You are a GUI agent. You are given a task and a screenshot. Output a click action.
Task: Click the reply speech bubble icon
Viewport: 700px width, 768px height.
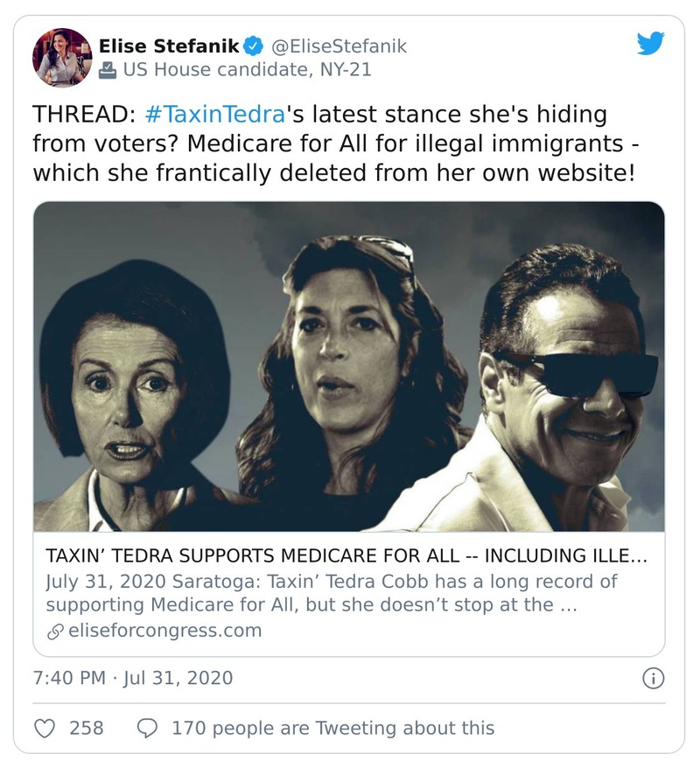click(x=149, y=728)
